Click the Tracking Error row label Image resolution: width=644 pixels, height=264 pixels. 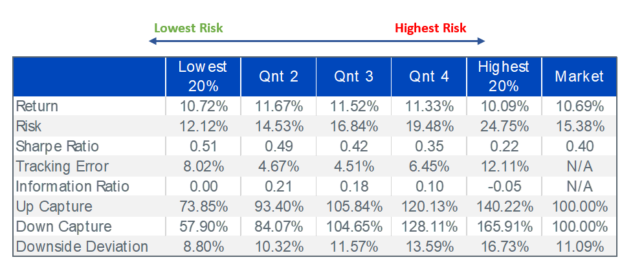[x=62, y=166]
